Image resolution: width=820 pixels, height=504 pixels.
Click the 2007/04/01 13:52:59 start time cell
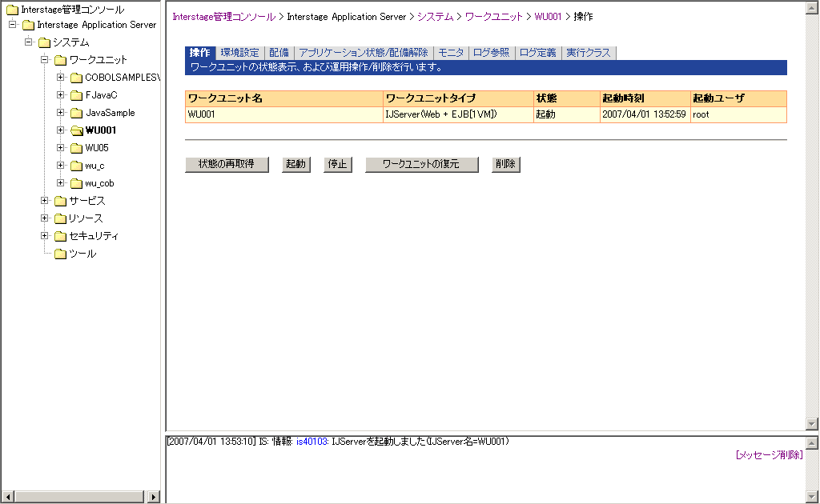coord(645,115)
